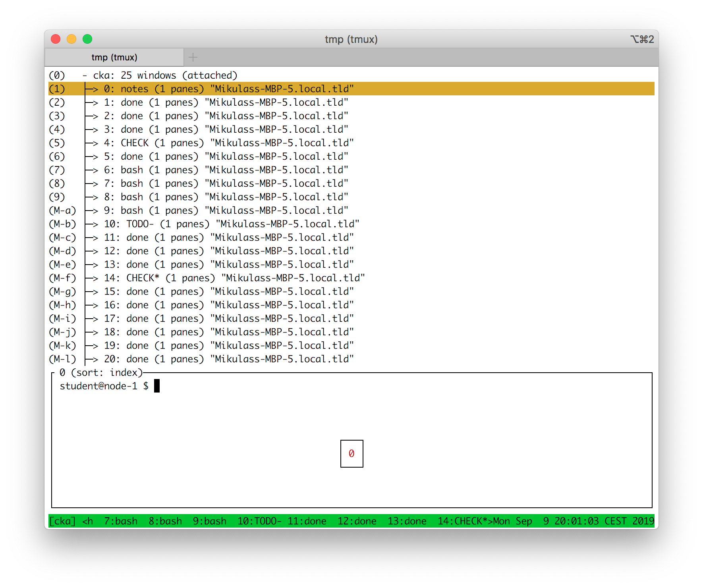Click the '⌥⌘2' shortcut indicator
The height and width of the screenshot is (588, 703).
tap(642, 39)
